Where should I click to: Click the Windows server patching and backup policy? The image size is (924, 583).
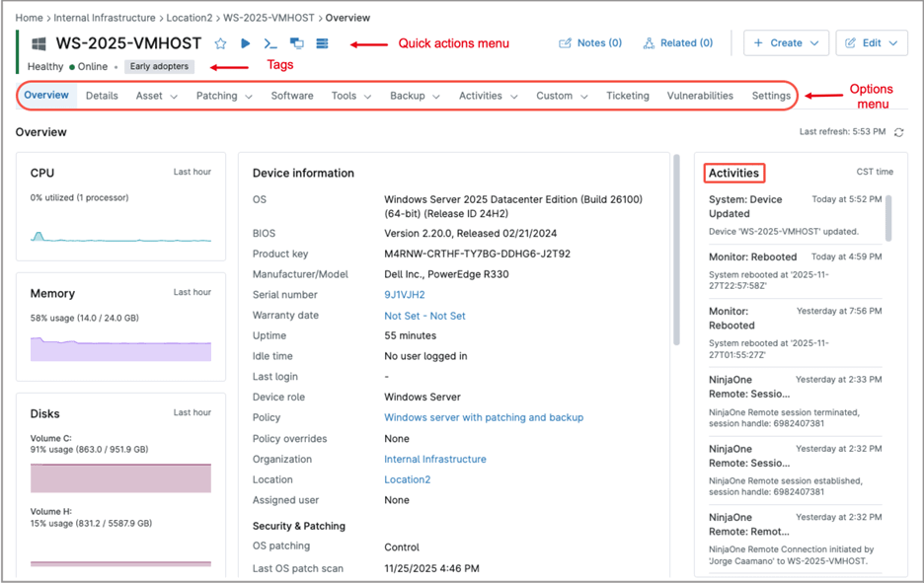[484, 417]
